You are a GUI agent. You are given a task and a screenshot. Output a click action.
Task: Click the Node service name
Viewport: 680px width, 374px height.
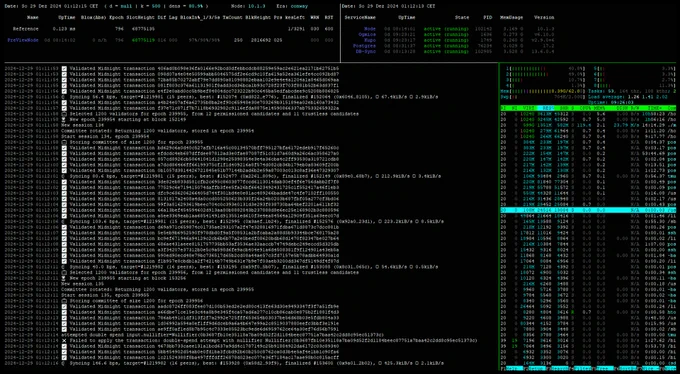(370, 29)
